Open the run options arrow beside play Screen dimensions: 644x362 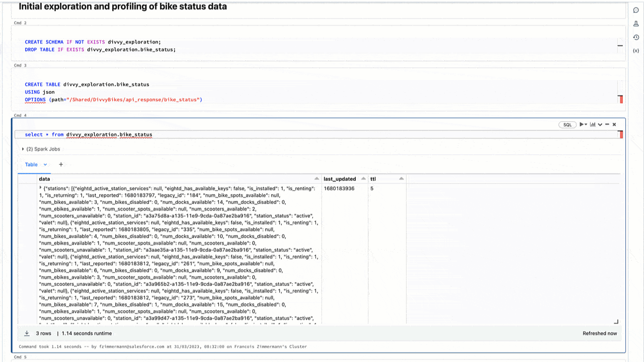(x=586, y=125)
